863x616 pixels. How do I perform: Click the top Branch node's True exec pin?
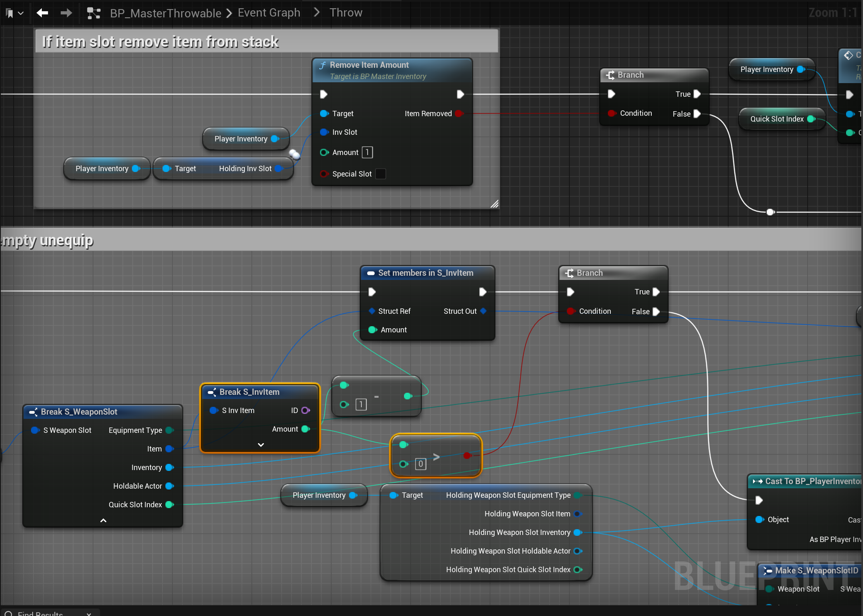[x=697, y=94]
